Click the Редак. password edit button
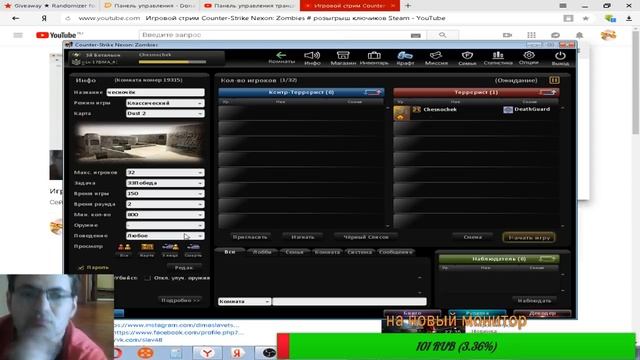The width and height of the screenshot is (640, 360). click(x=184, y=267)
